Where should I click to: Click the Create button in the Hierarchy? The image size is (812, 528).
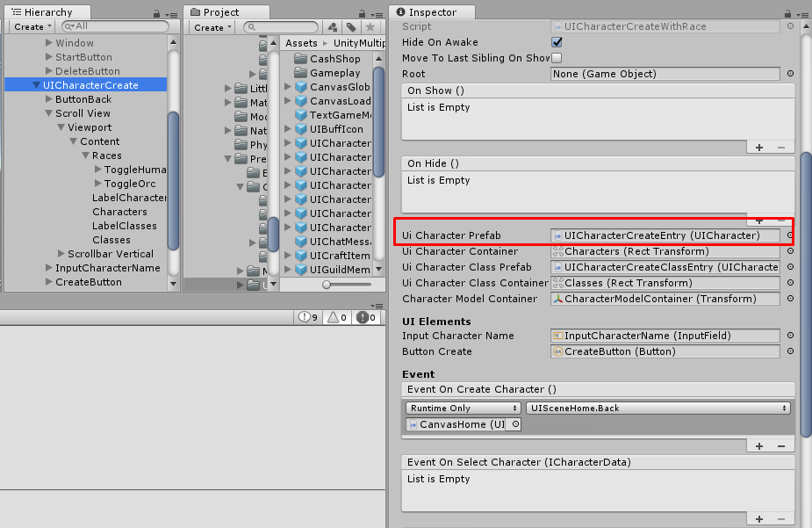click(31, 26)
